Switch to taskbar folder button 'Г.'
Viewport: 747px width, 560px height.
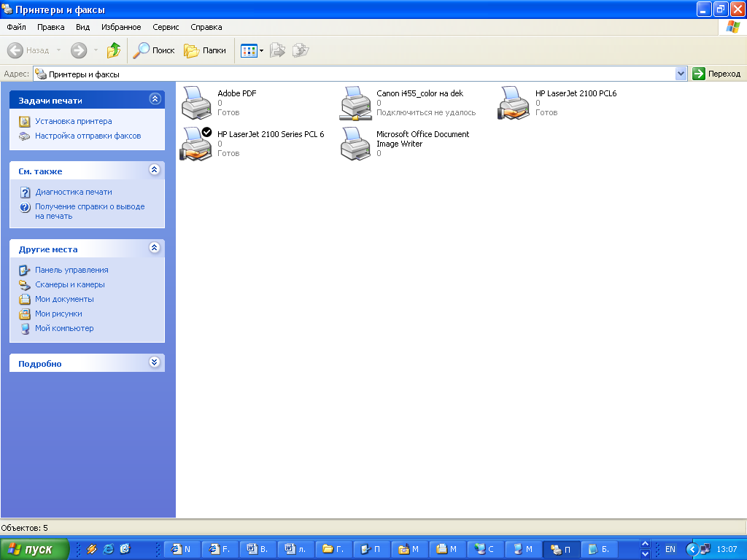(x=333, y=549)
